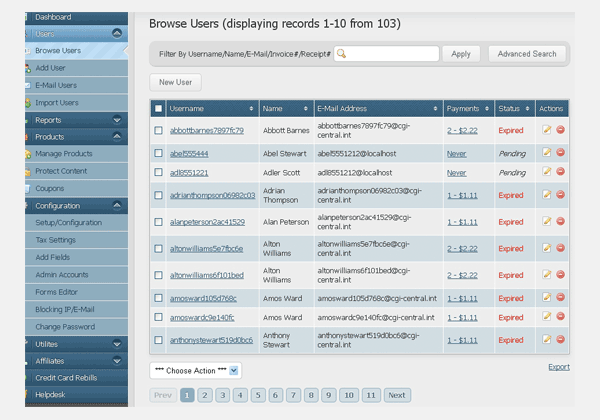Delete altonwilliams6f101bed user

(x=561, y=274)
